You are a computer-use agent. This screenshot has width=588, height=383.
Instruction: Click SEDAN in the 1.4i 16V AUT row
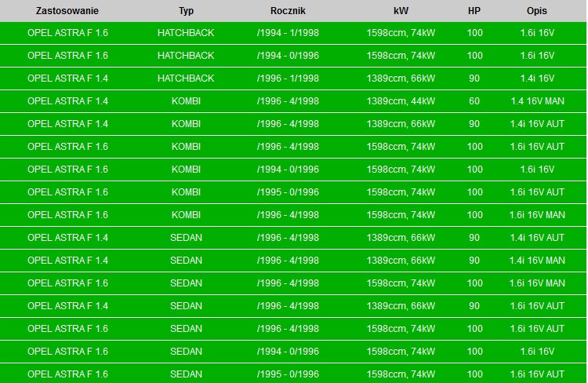[x=186, y=238]
